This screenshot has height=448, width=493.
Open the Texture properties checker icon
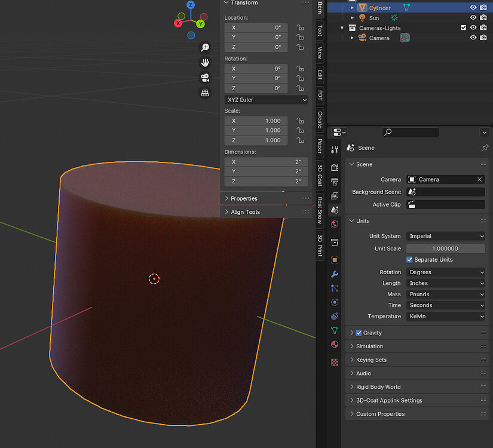click(335, 362)
